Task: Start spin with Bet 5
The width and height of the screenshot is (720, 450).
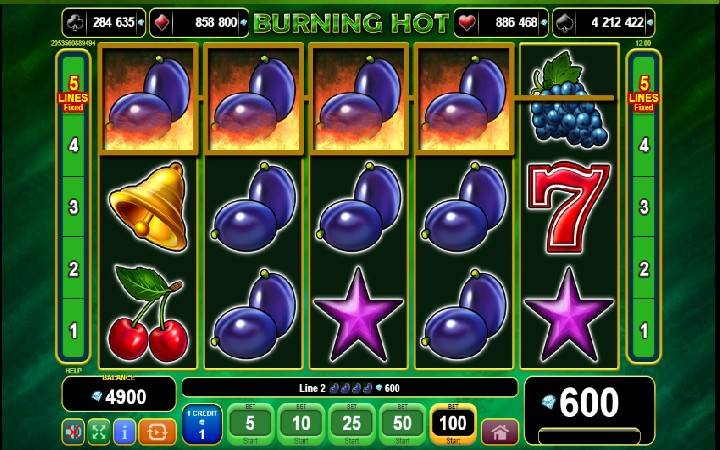Action: pos(250,424)
